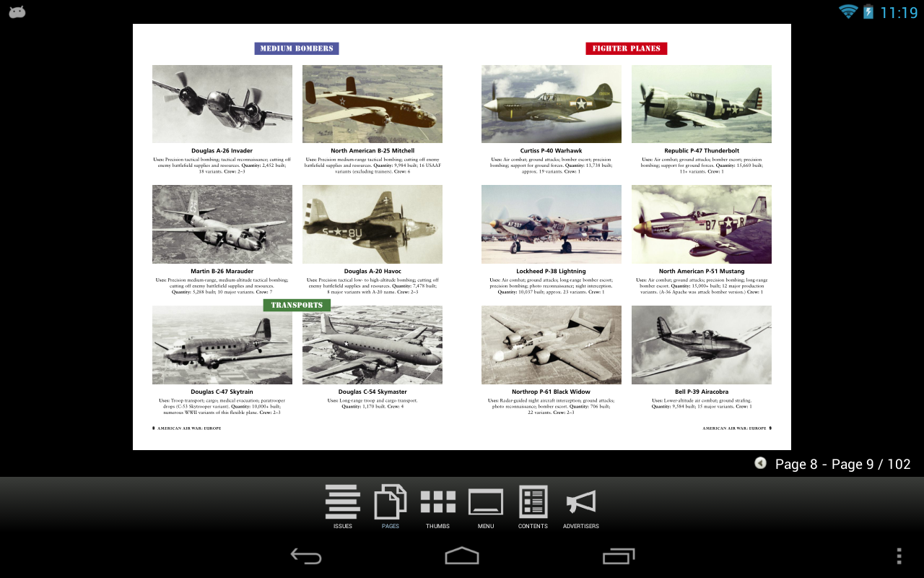Tap the Northrop P-61 Black Widow title

pyautogui.click(x=552, y=392)
